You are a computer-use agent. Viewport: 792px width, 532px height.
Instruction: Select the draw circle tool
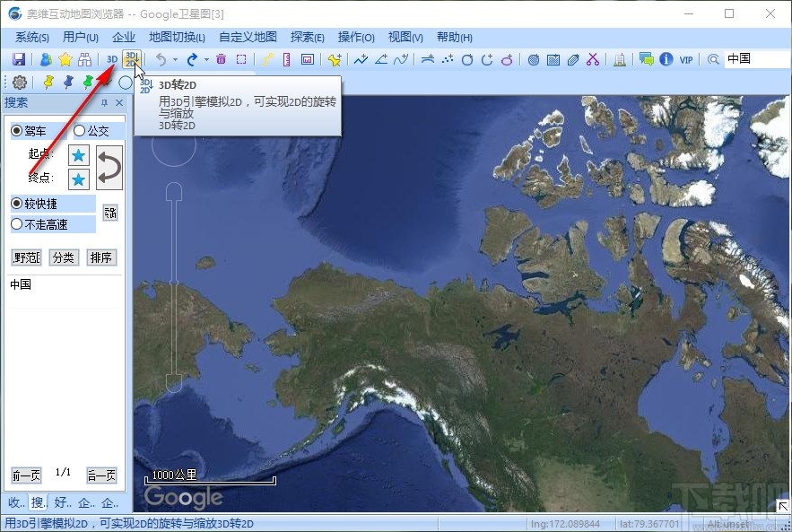(x=467, y=59)
